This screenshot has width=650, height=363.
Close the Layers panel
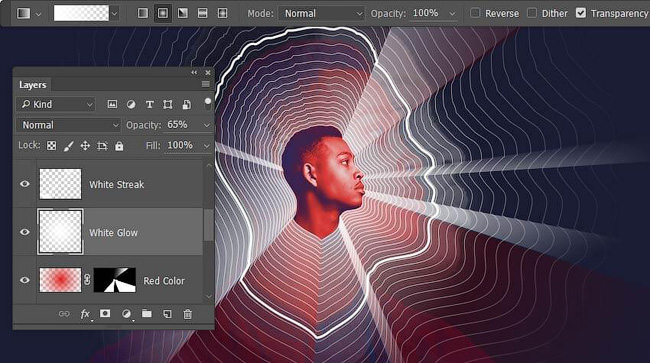(208, 73)
